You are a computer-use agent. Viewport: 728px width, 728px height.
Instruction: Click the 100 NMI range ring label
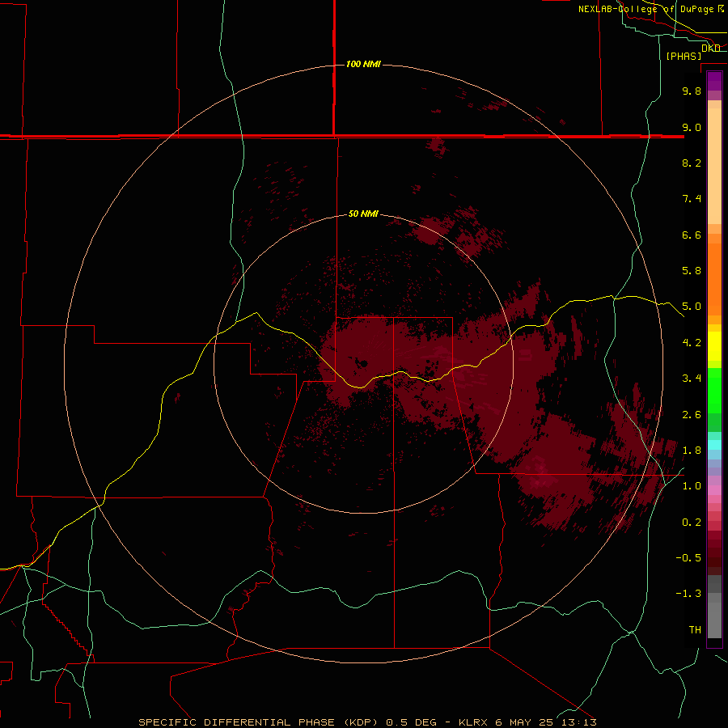(363, 64)
